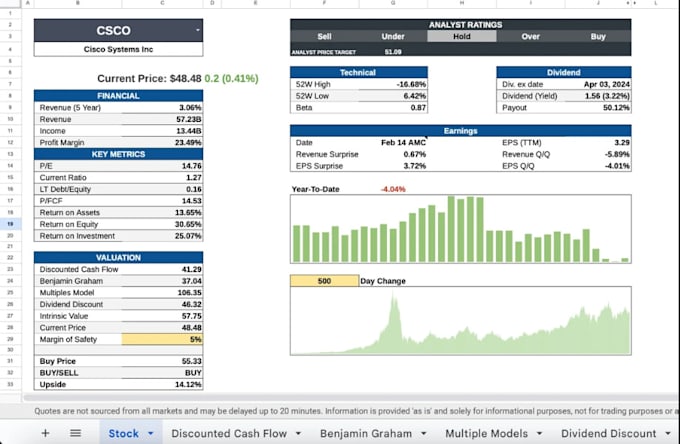Select the Dividend Discount 46.32 value
Screen dimensions: 680x444
192,304
